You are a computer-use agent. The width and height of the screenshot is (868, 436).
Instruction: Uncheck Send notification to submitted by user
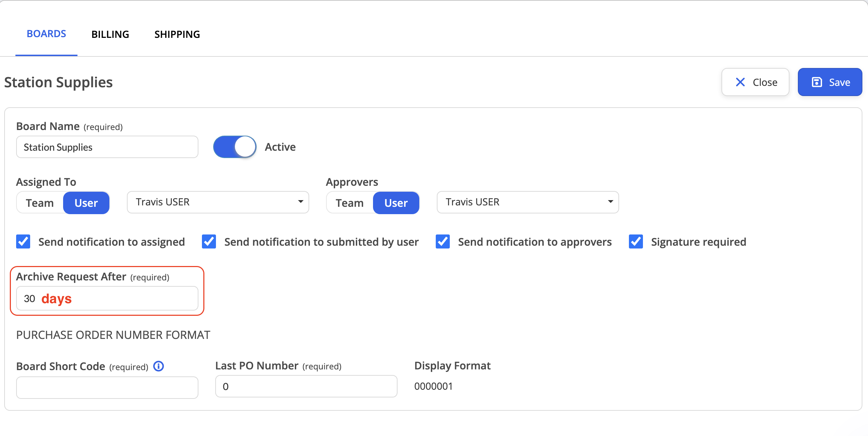[x=209, y=241]
